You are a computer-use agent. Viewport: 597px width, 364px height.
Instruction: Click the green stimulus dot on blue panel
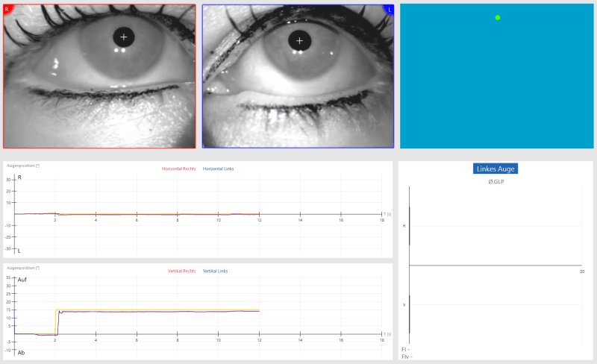(498, 17)
